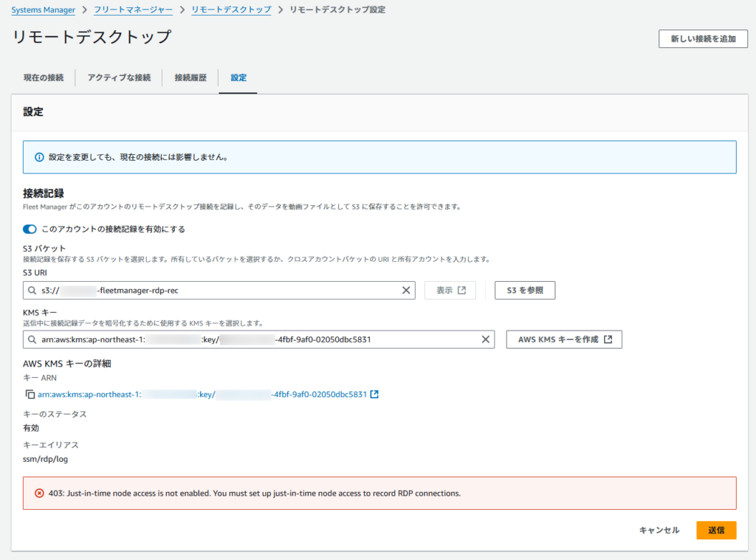Image resolution: width=756 pixels, height=560 pixels.
Task: Open the アクティブな接続 tab
Action: pos(119,77)
